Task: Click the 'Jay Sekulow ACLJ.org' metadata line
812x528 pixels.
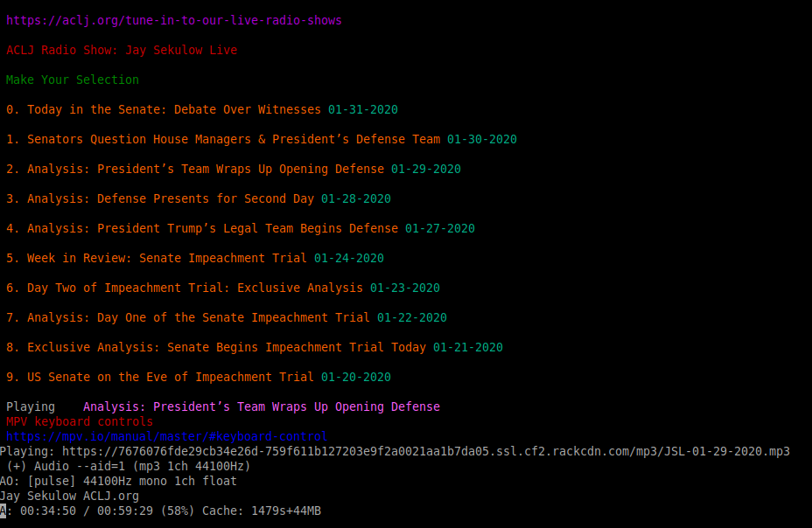Action: click(x=69, y=497)
